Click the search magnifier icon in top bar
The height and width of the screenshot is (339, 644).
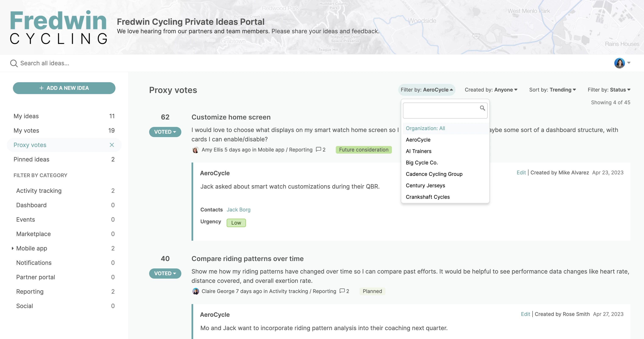point(14,63)
